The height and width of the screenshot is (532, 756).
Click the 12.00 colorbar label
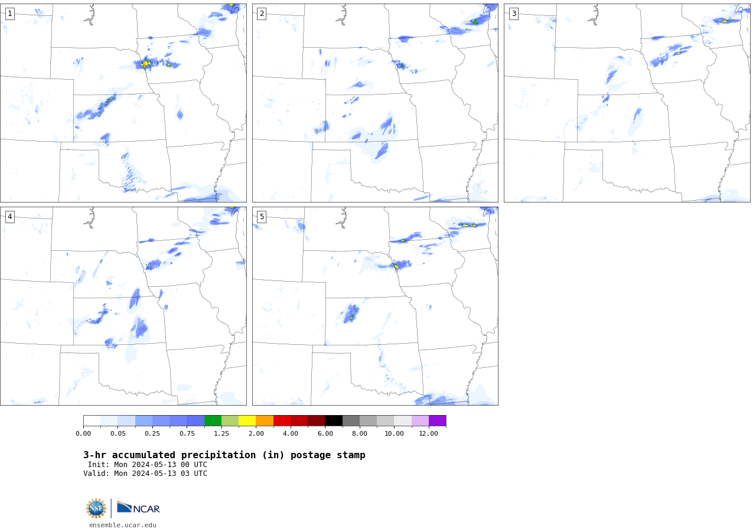(x=429, y=433)
